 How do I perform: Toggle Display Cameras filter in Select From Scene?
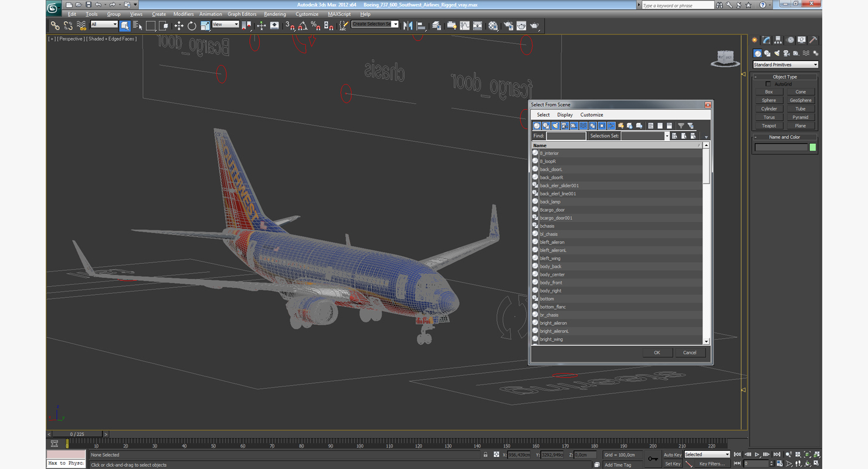[565, 125]
